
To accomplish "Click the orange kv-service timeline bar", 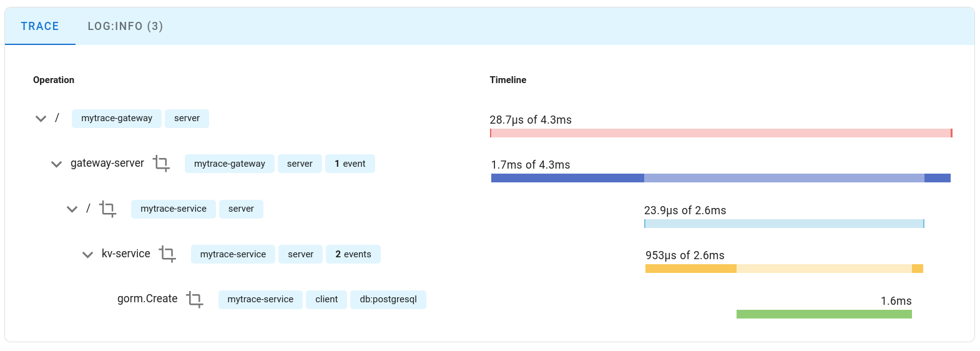I will 783,269.
